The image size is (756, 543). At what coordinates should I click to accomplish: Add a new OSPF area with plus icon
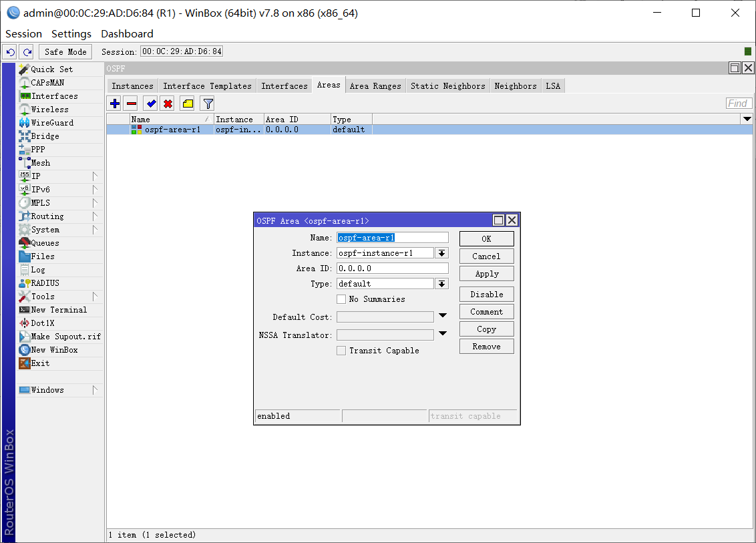click(x=115, y=104)
